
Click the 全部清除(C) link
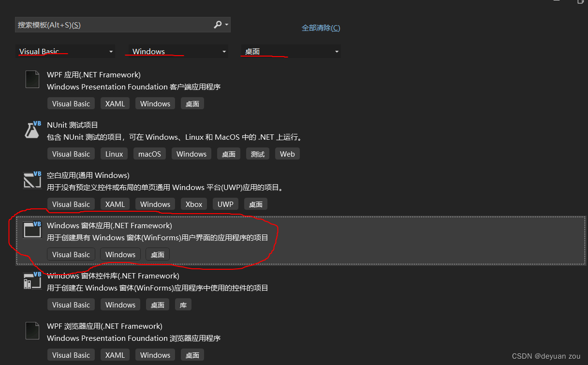321,28
